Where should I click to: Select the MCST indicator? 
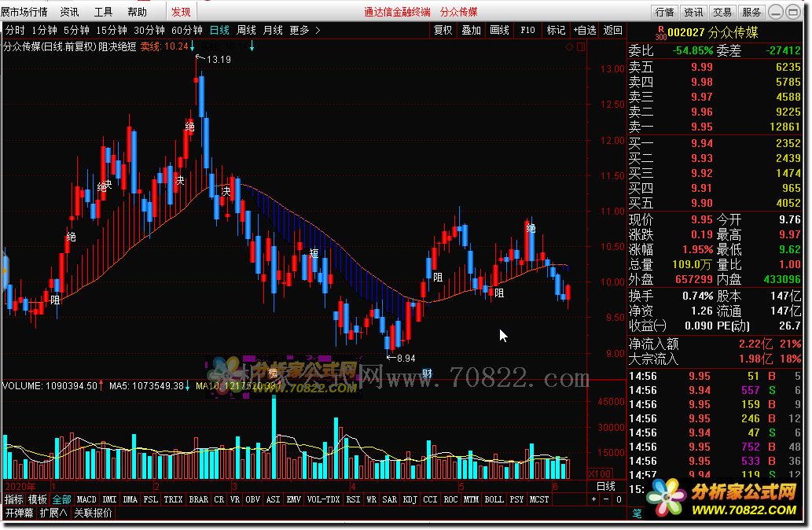click(539, 499)
